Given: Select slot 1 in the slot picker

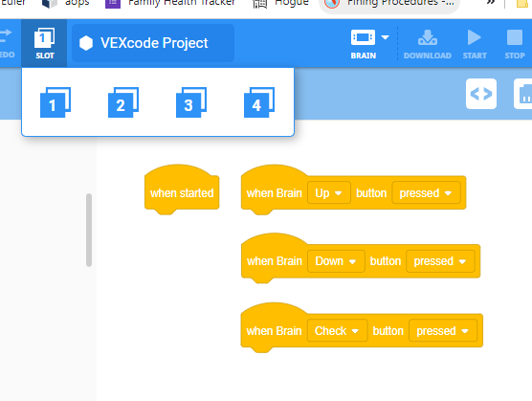Looking at the screenshot, I should pyautogui.click(x=55, y=102).
